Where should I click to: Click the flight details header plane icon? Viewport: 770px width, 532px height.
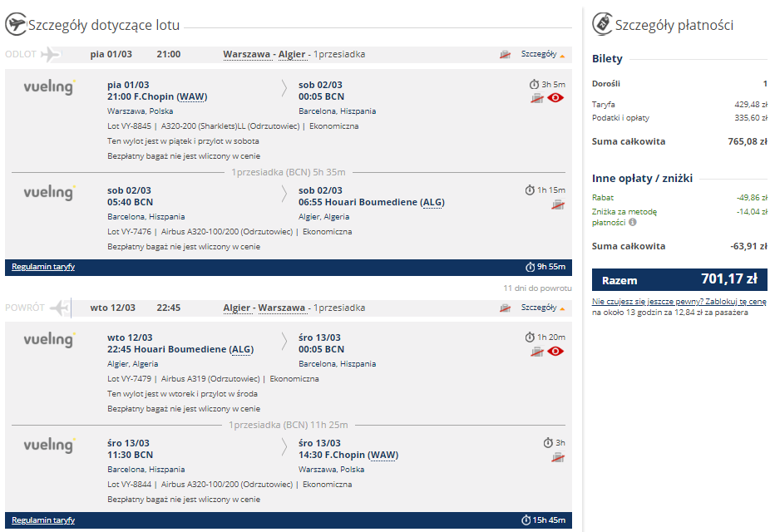(16, 24)
